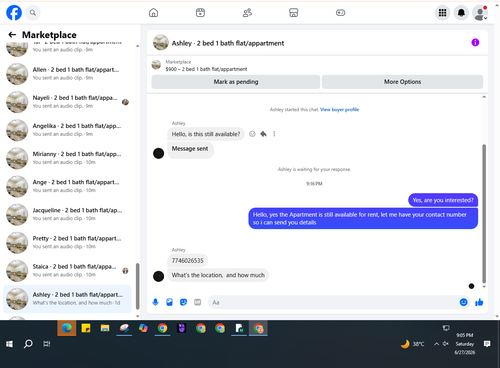Select the Mirianny conversation
The image size is (500, 368).
coord(67,158)
